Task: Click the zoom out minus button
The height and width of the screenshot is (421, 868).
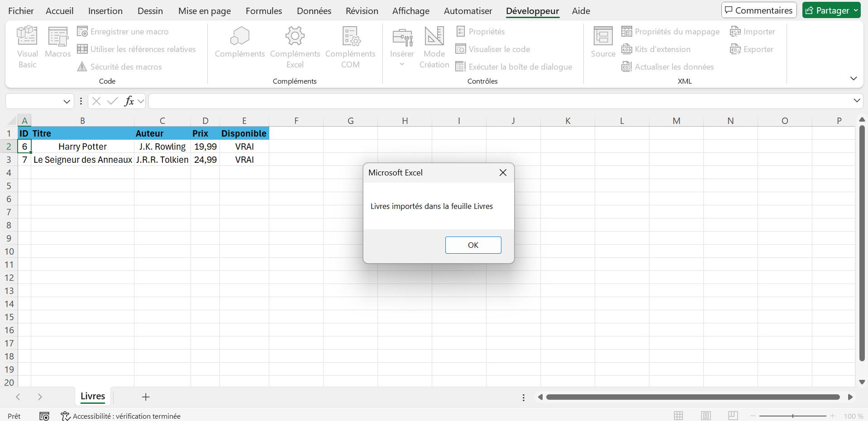Action: 753,416
